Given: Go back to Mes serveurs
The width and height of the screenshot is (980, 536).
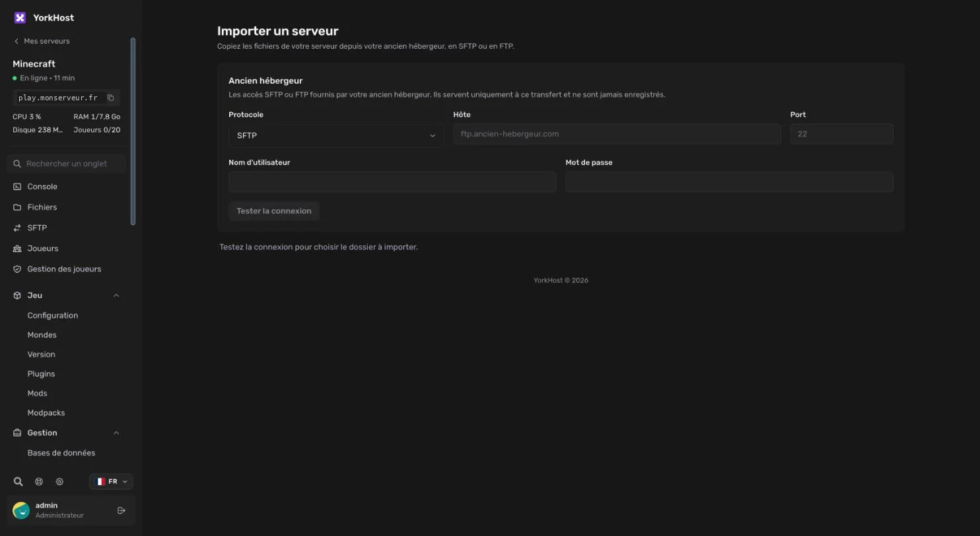Looking at the screenshot, I should pyautogui.click(x=41, y=41).
